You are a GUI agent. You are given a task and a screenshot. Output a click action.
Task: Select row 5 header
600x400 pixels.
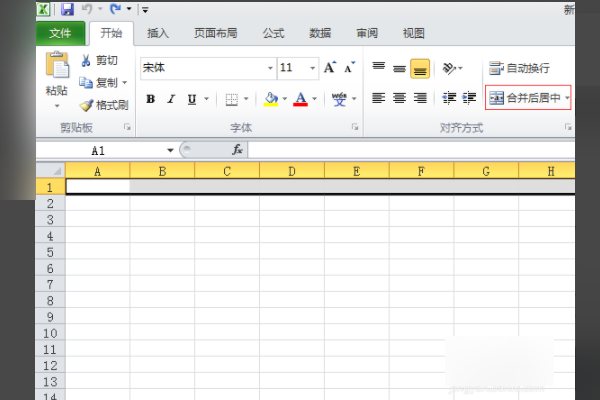click(x=50, y=252)
